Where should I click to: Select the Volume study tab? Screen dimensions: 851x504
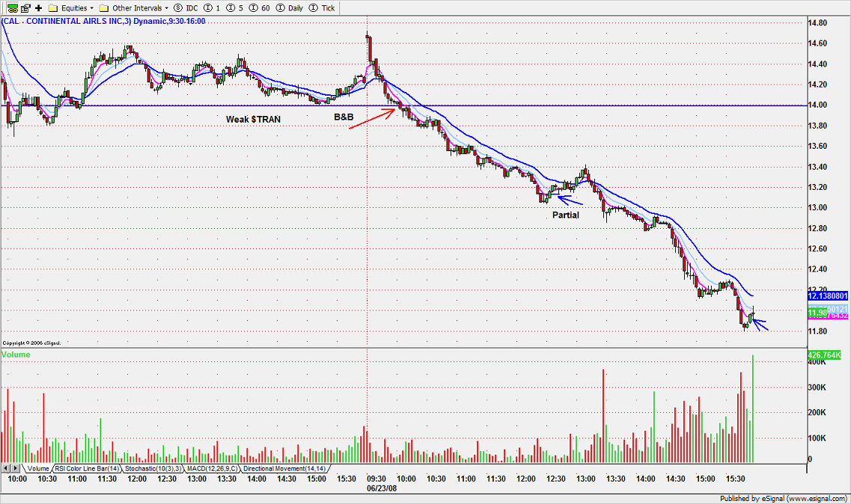[x=38, y=469]
